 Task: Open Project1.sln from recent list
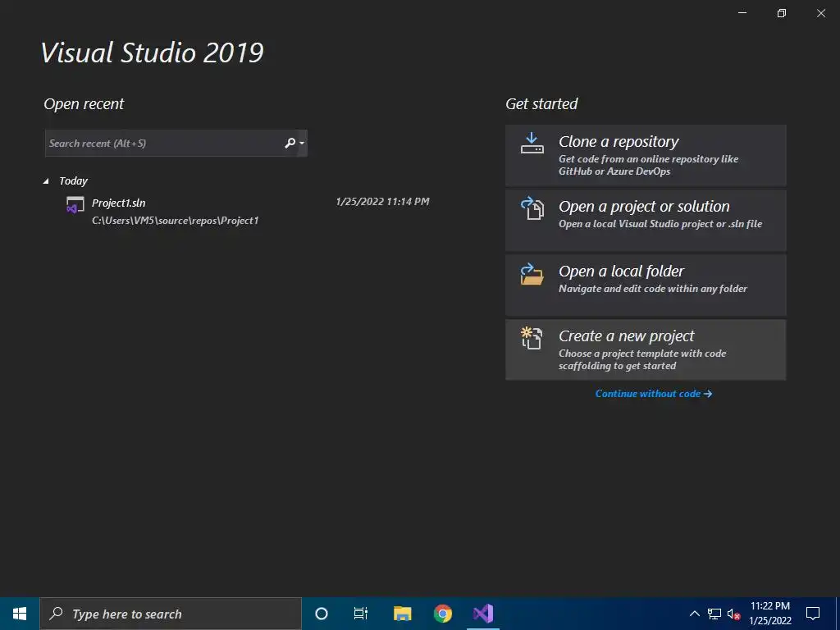248,211
